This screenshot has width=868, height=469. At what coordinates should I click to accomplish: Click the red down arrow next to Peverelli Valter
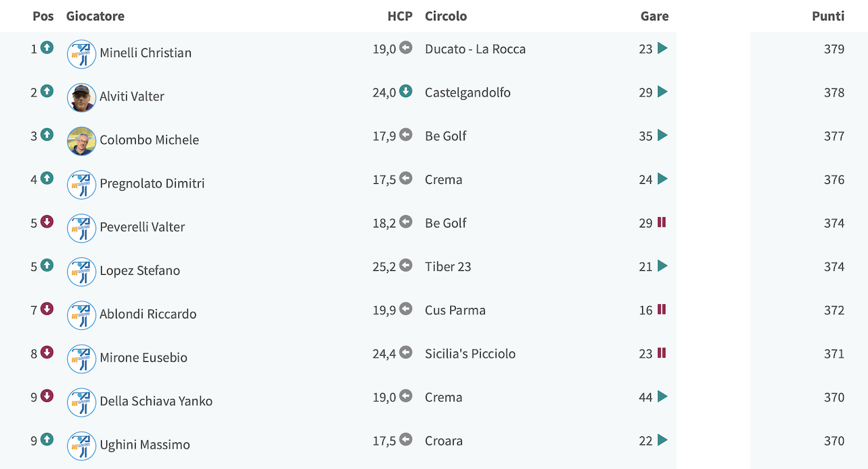point(47,222)
